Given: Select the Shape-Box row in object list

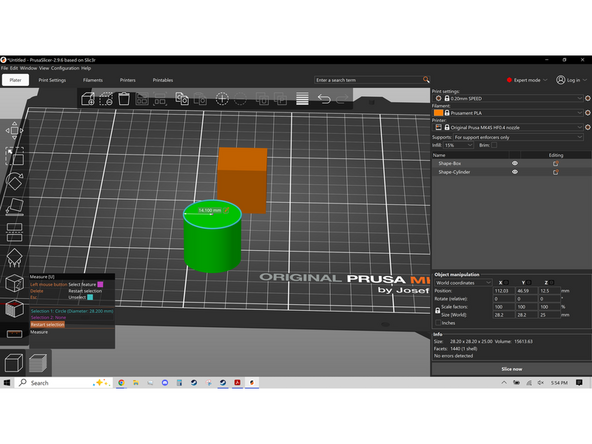Looking at the screenshot, I should tap(512, 163).
